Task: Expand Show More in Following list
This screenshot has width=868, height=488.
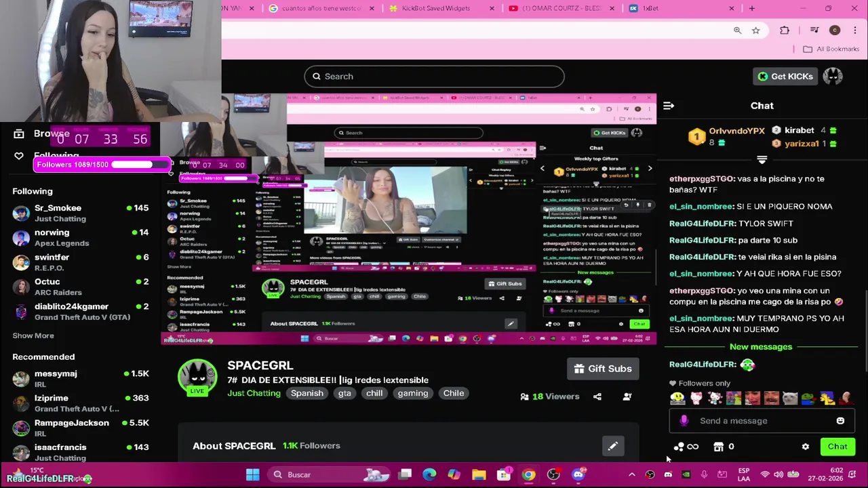Action: click(x=33, y=335)
